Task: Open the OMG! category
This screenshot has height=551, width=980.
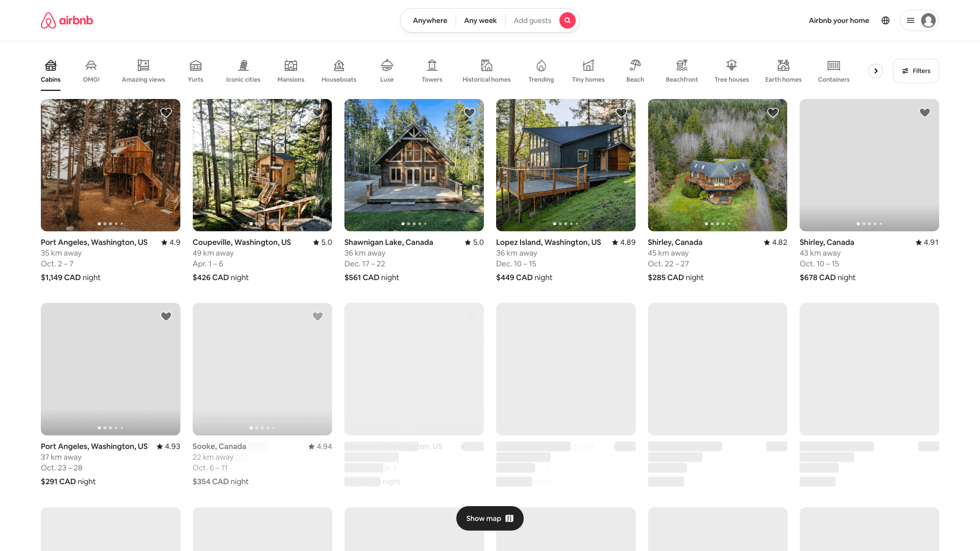Action: coord(91,71)
